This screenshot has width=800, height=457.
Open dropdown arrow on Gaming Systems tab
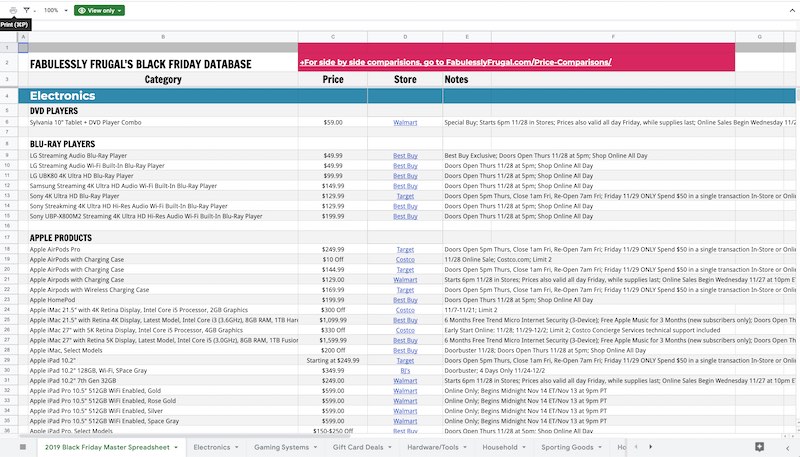315,447
